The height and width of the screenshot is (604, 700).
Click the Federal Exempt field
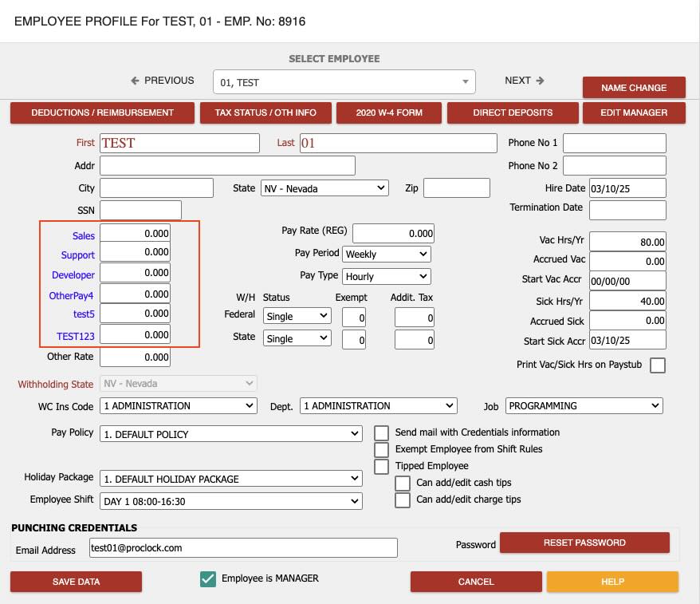pyautogui.click(x=353, y=318)
